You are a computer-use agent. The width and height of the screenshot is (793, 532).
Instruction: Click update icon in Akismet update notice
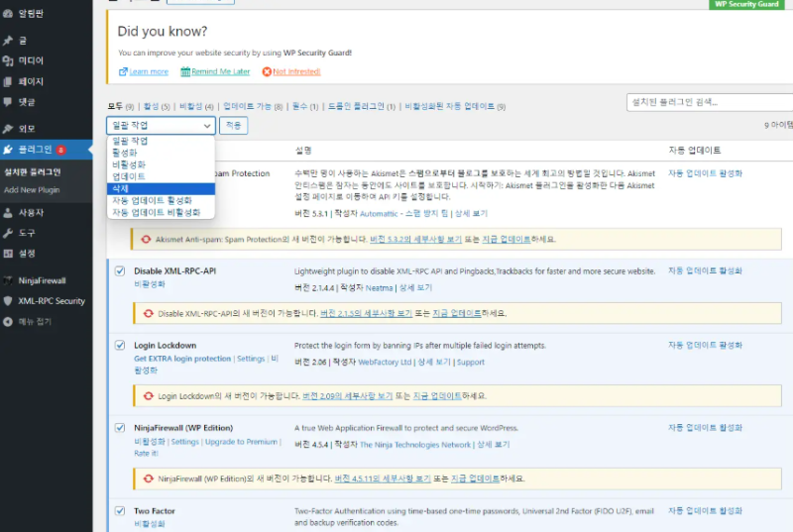(x=146, y=240)
